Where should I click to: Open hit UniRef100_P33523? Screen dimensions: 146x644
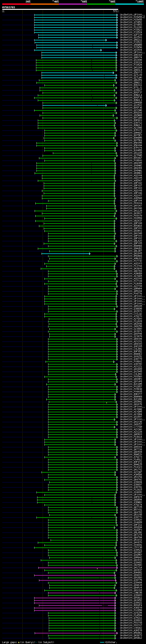click(131, 30)
